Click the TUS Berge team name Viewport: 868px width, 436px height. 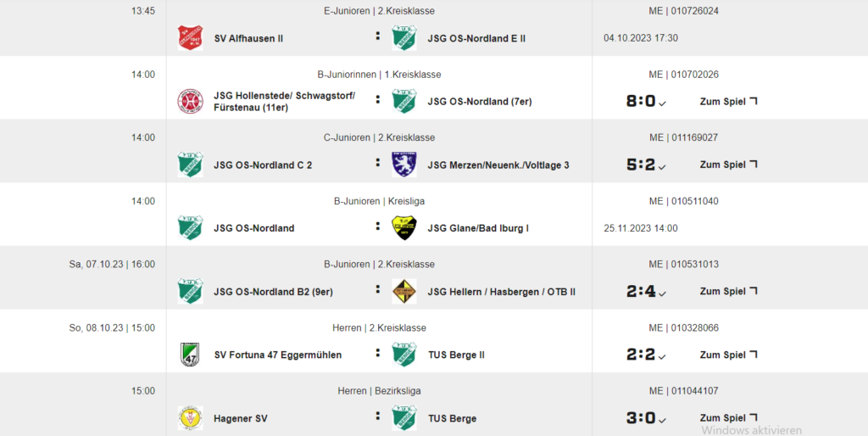(453, 418)
